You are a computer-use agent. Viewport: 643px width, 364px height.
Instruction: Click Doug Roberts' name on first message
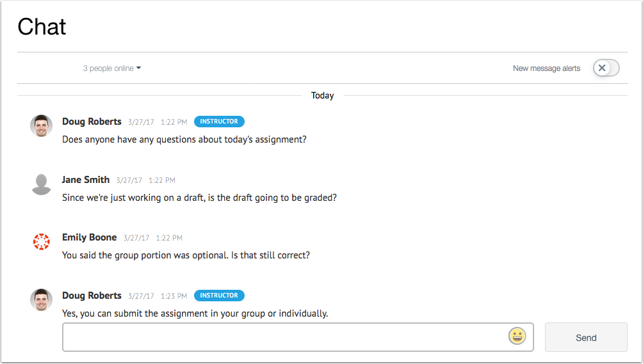coord(92,122)
